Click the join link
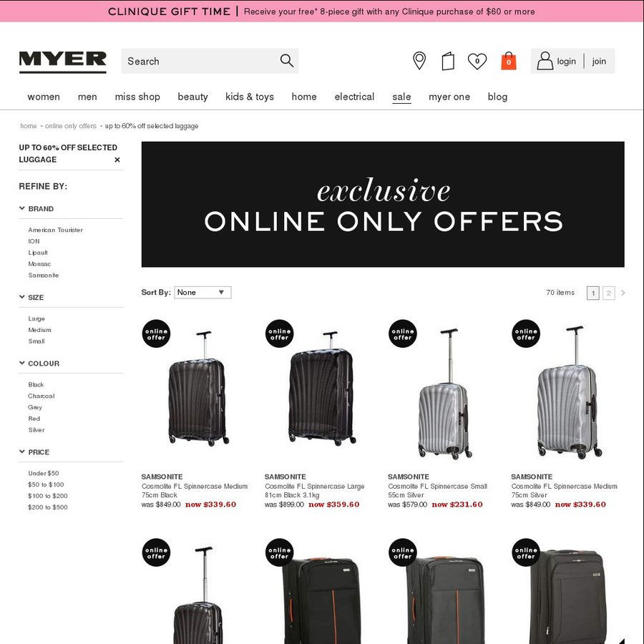The width and height of the screenshot is (644, 644). tap(599, 62)
